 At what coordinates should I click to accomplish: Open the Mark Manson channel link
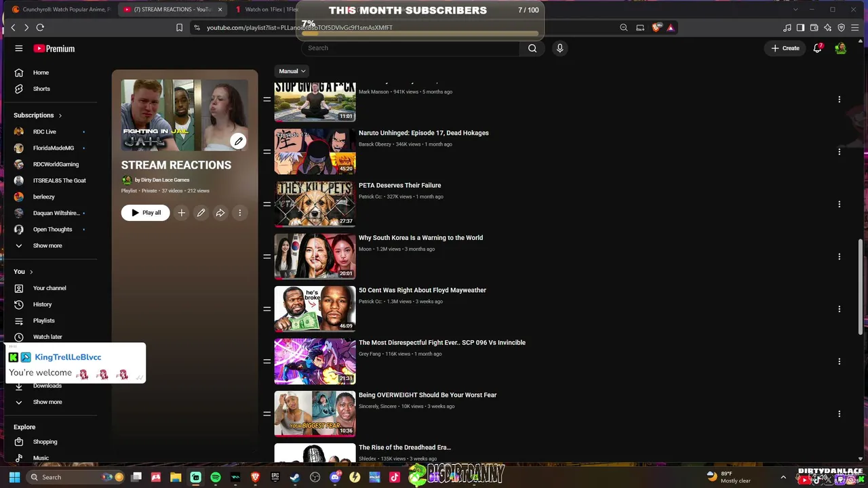(x=374, y=92)
